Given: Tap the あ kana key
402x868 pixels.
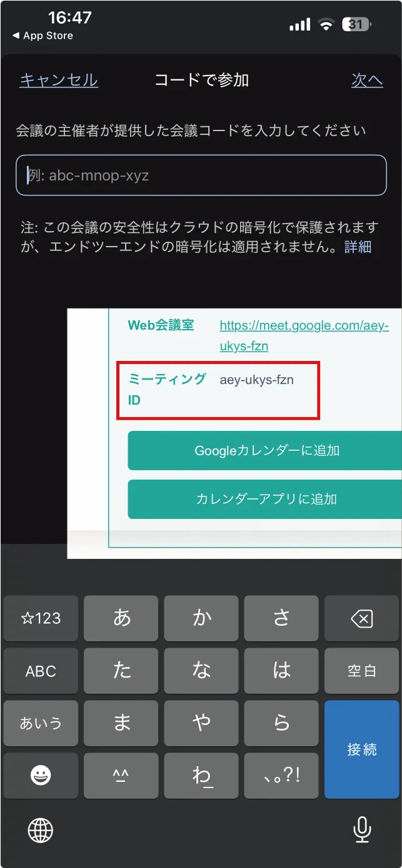Looking at the screenshot, I should (x=121, y=618).
